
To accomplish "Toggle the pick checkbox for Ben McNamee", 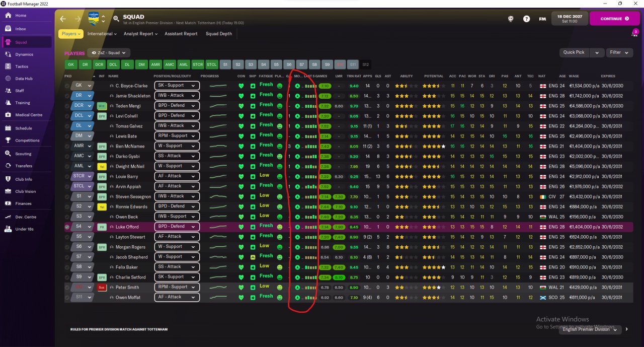I will [x=67, y=146].
